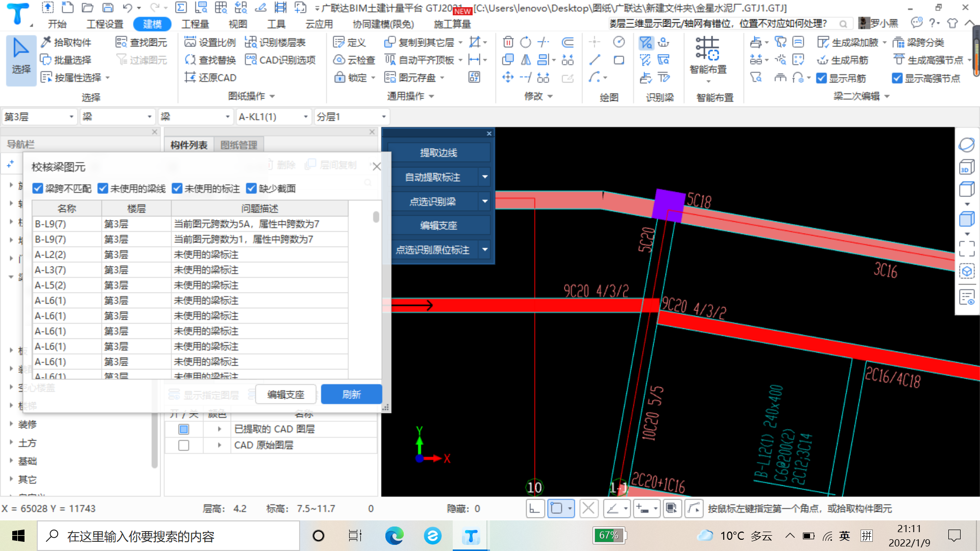
Task: Click the 编辑支座 button in blue panel
Action: pyautogui.click(x=438, y=225)
